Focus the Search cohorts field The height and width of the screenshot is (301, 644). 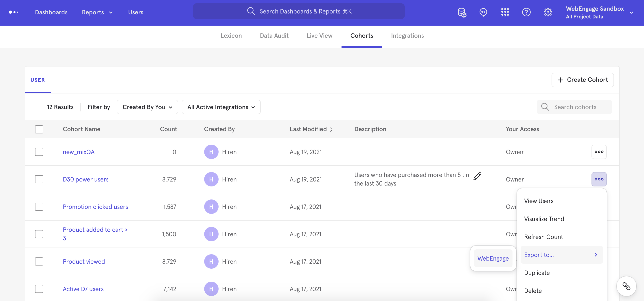(575, 107)
